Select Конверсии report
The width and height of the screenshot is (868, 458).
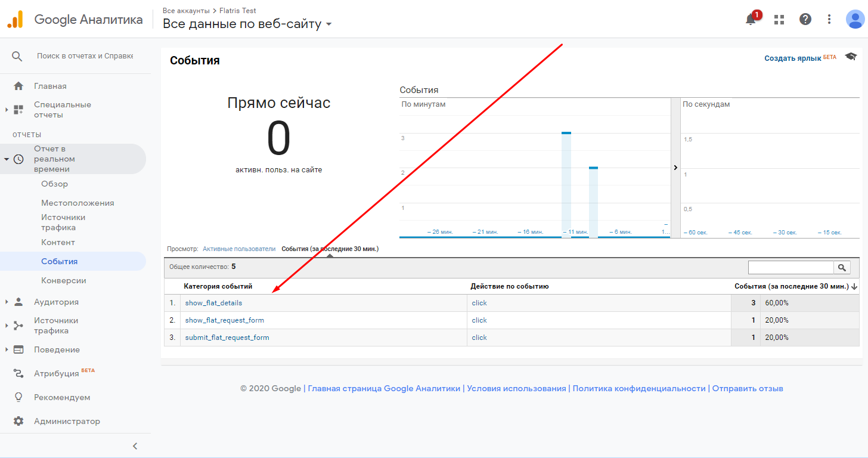(x=64, y=280)
